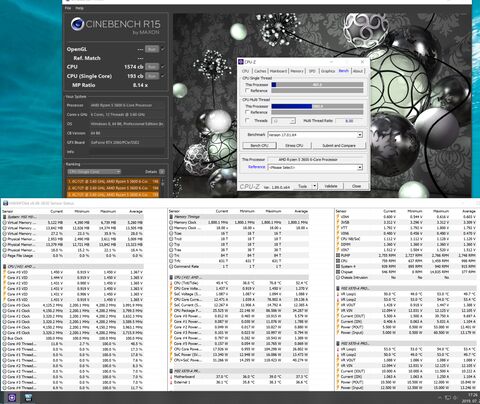Open the HWiNFO taskbar icon
The image size is (480, 404).
29,397
